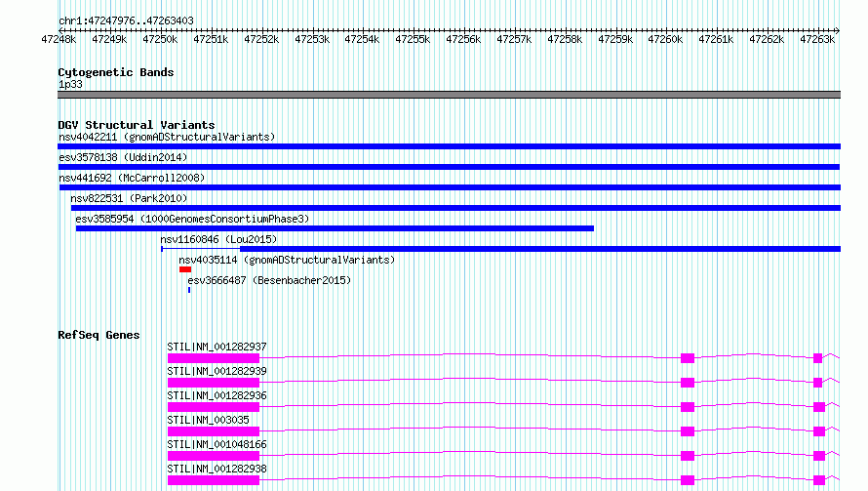This screenshot has width=868, height=491.
Task: Select the 47250k ruler tick label
Action: click(160, 39)
